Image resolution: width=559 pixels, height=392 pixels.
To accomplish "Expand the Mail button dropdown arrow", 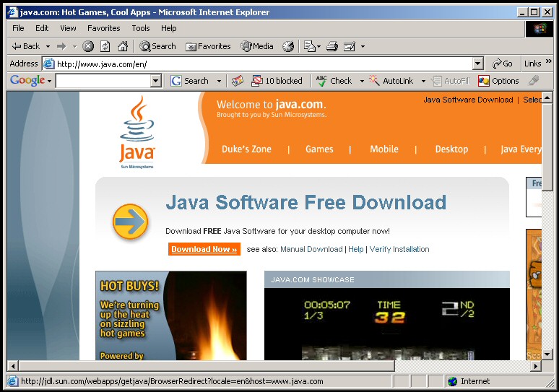I will point(318,47).
